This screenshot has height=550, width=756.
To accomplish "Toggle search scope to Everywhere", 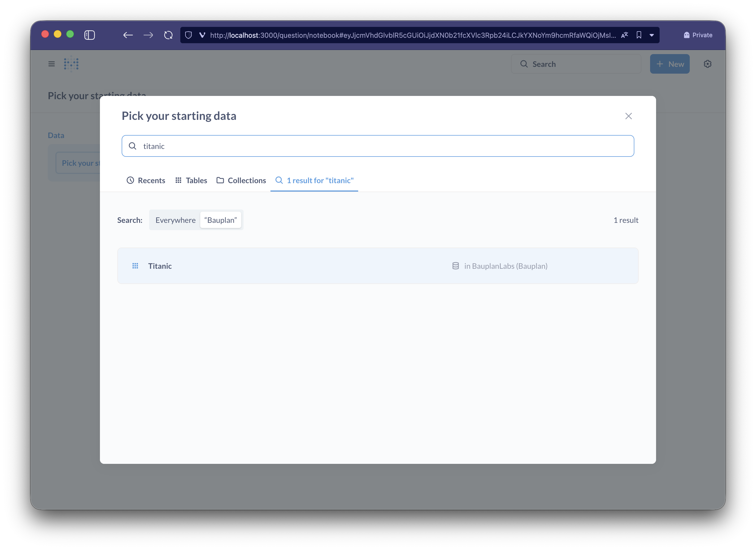I will click(x=175, y=220).
